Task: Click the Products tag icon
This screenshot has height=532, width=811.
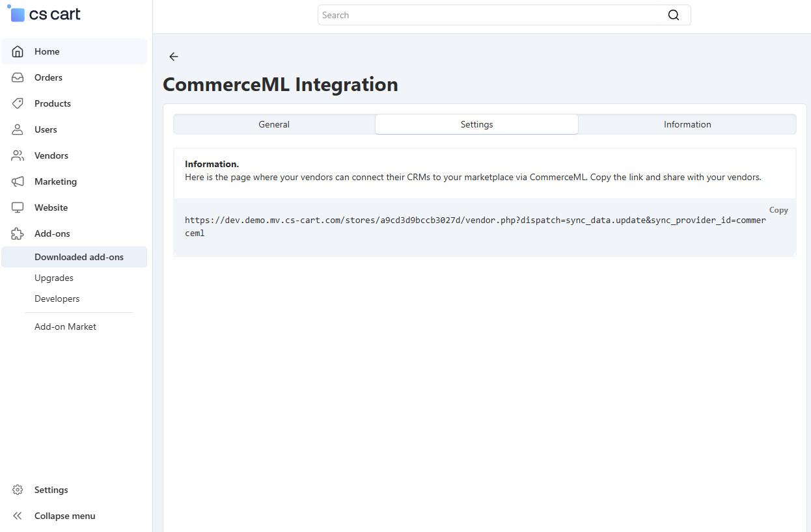Action: point(18,103)
